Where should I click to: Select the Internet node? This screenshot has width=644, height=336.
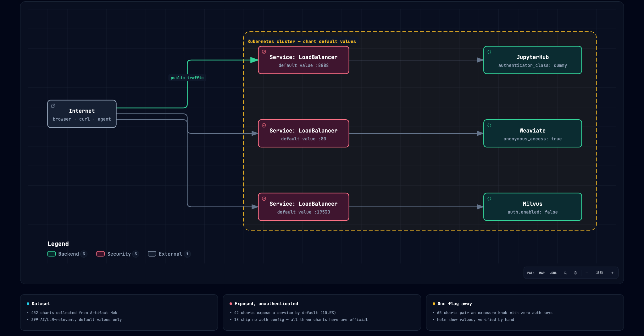pyautogui.click(x=82, y=114)
